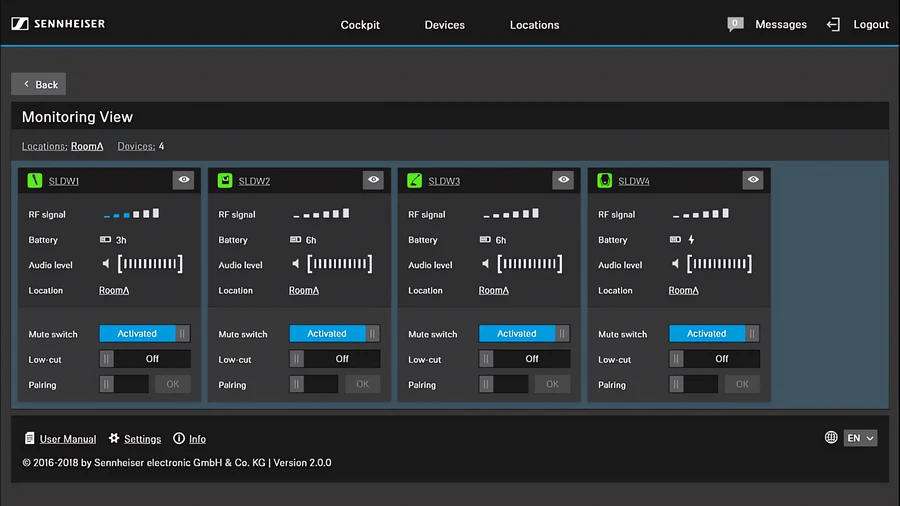Go back with the Back button
Screen dimensions: 900x506
(x=38, y=84)
